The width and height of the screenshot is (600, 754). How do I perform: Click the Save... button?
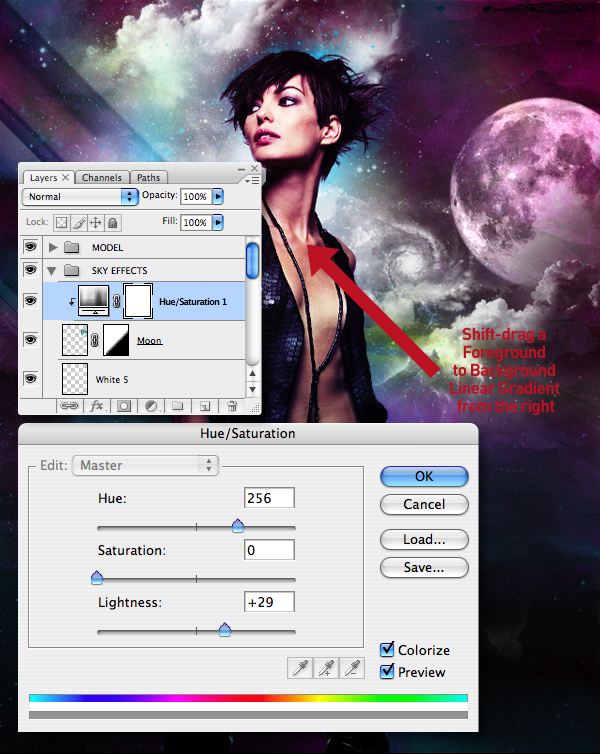coord(424,567)
